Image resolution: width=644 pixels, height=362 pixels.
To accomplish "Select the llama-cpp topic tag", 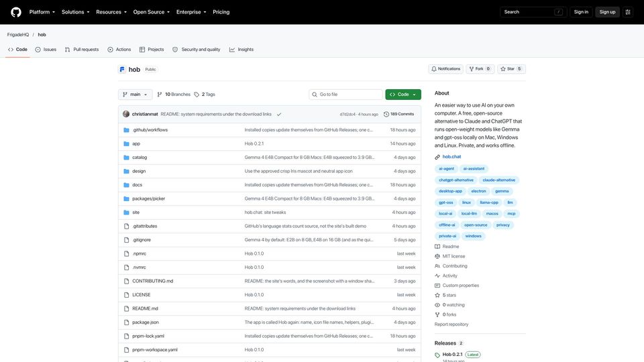I will [489, 202].
